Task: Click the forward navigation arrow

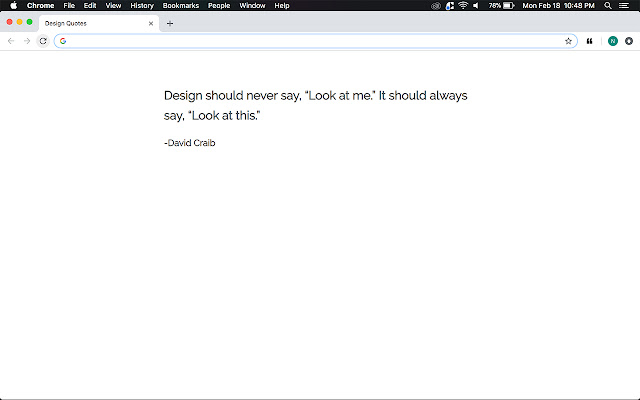Action: (x=27, y=41)
